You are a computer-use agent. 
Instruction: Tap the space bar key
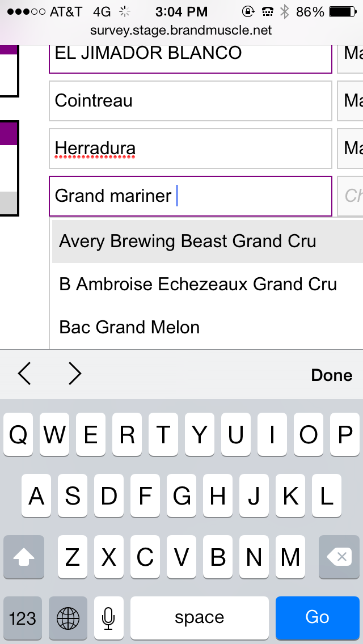200,618
